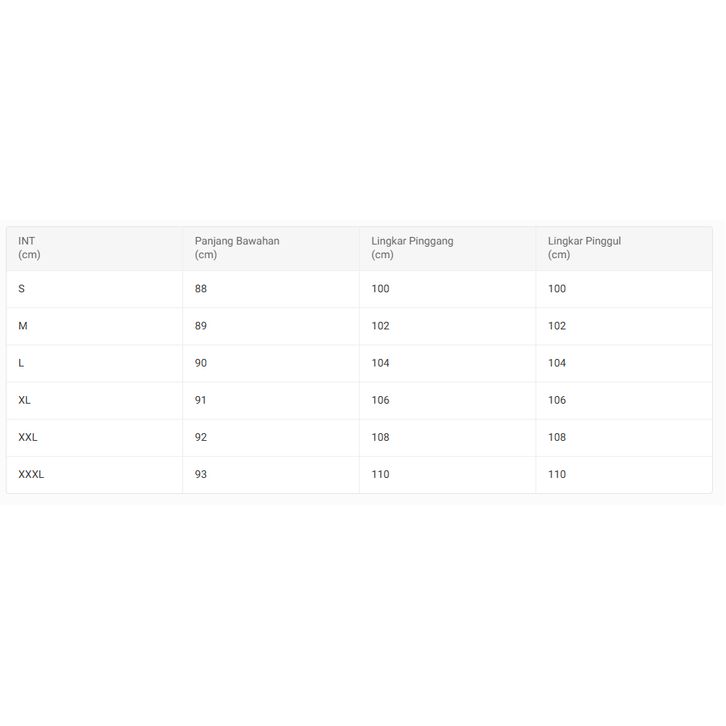Select the XL size row label
The image size is (726, 726).
25,400
